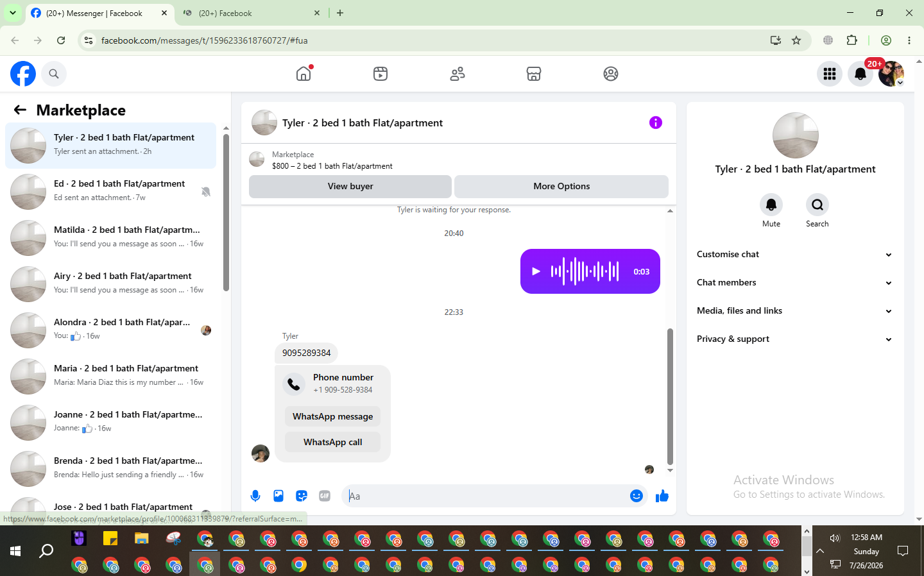This screenshot has height=576, width=924.
Task: Expand the Customise chat section
Action: tap(795, 255)
